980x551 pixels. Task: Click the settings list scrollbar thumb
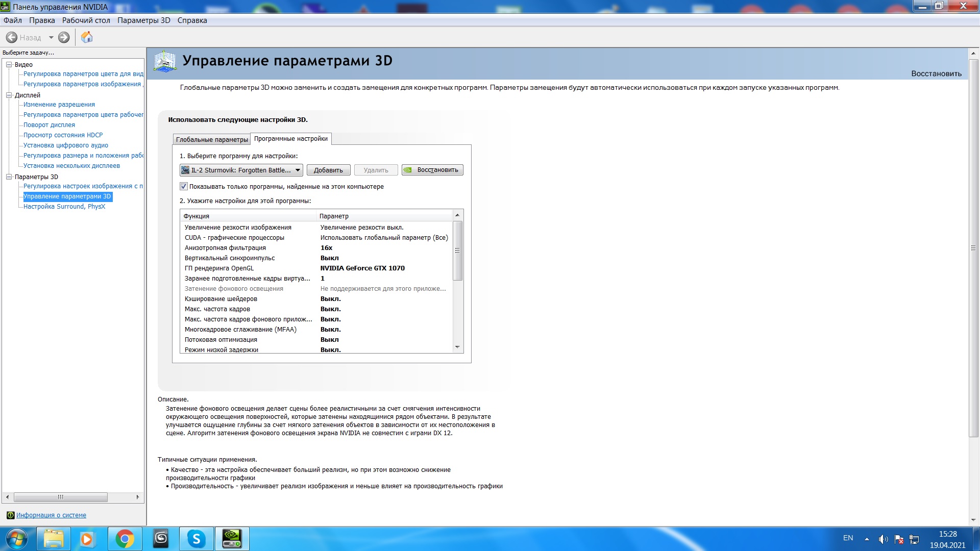[457, 251]
